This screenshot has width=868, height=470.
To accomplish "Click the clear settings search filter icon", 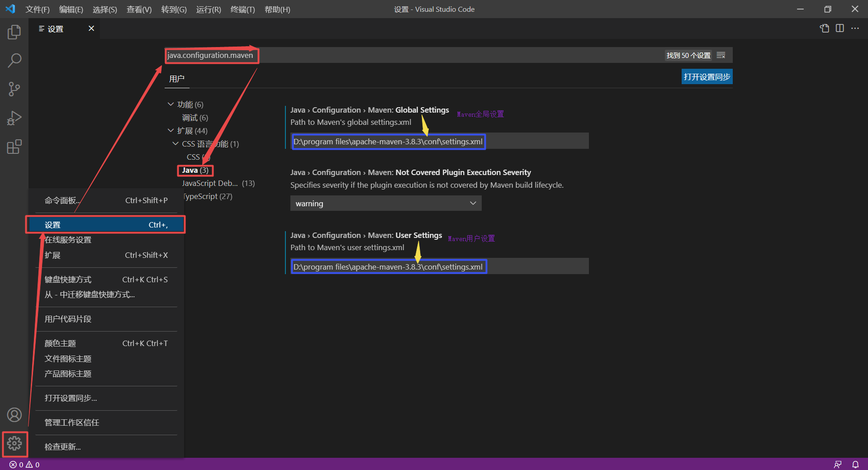I will [721, 55].
